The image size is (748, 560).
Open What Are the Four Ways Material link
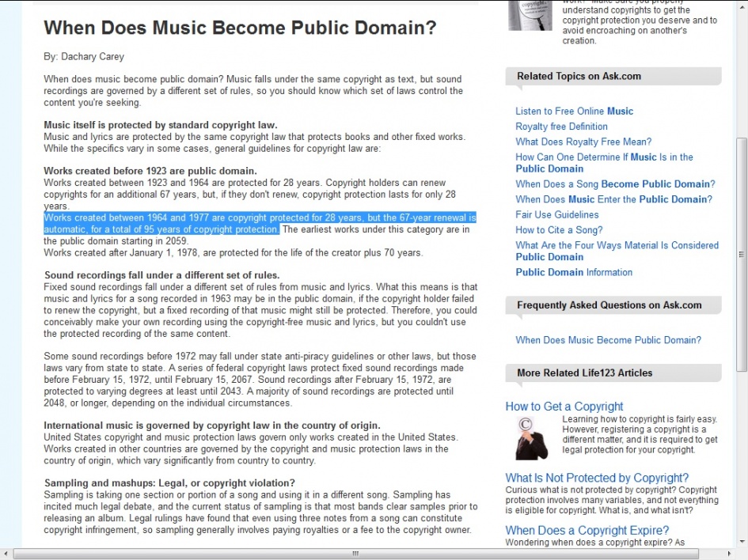click(x=617, y=246)
